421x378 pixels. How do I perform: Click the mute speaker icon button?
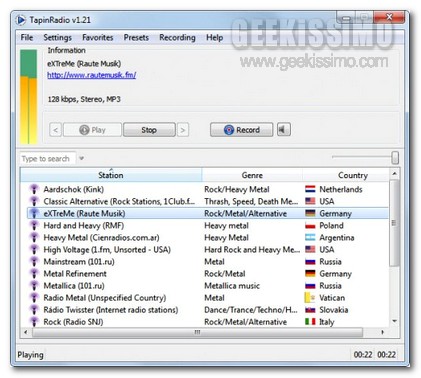(x=284, y=130)
